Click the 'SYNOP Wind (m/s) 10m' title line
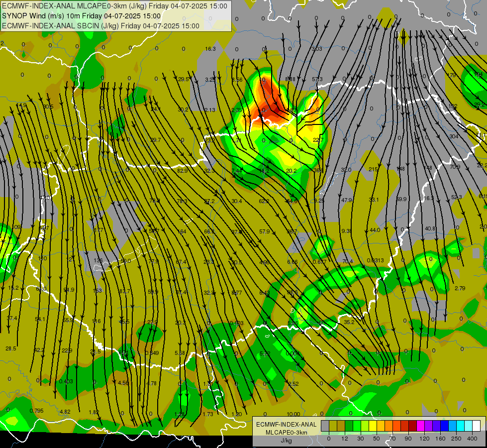 82,16
